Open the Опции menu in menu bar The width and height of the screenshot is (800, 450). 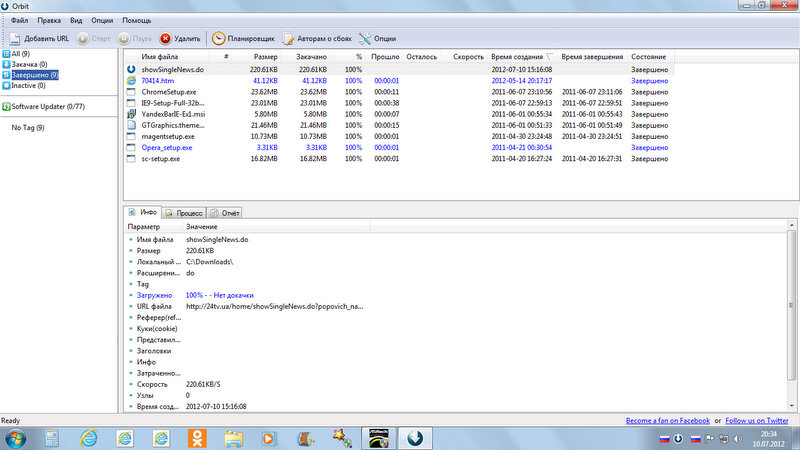(102, 20)
